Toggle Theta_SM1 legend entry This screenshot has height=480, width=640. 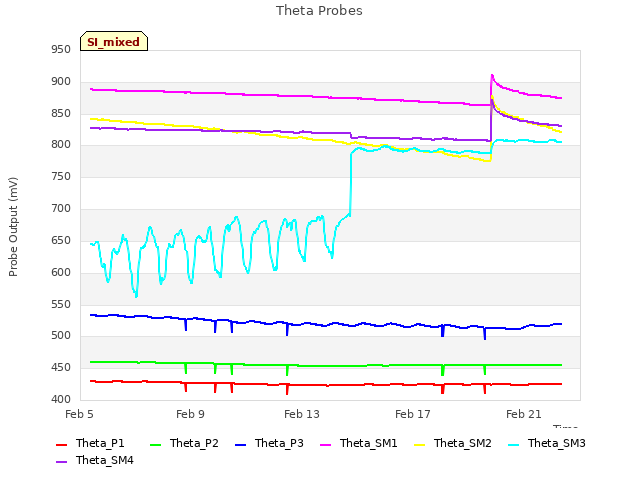point(359,443)
